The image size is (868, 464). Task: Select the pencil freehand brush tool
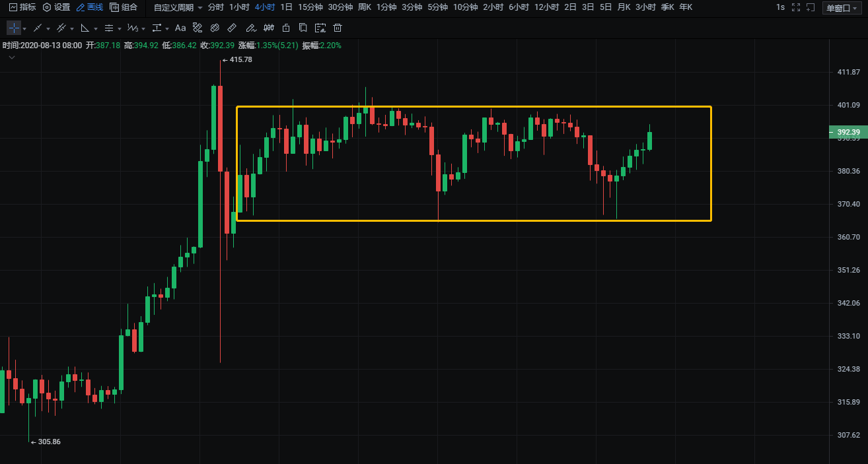point(250,28)
